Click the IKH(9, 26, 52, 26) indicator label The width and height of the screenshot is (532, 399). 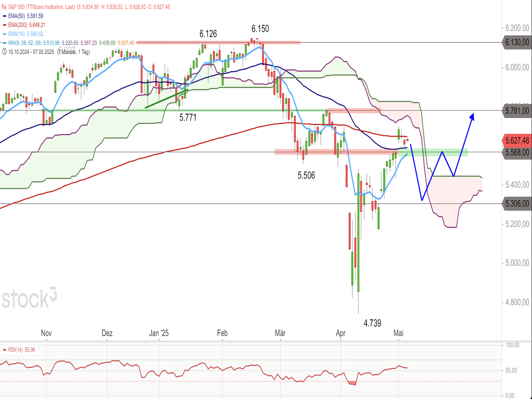pyautogui.click(x=25, y=43)
